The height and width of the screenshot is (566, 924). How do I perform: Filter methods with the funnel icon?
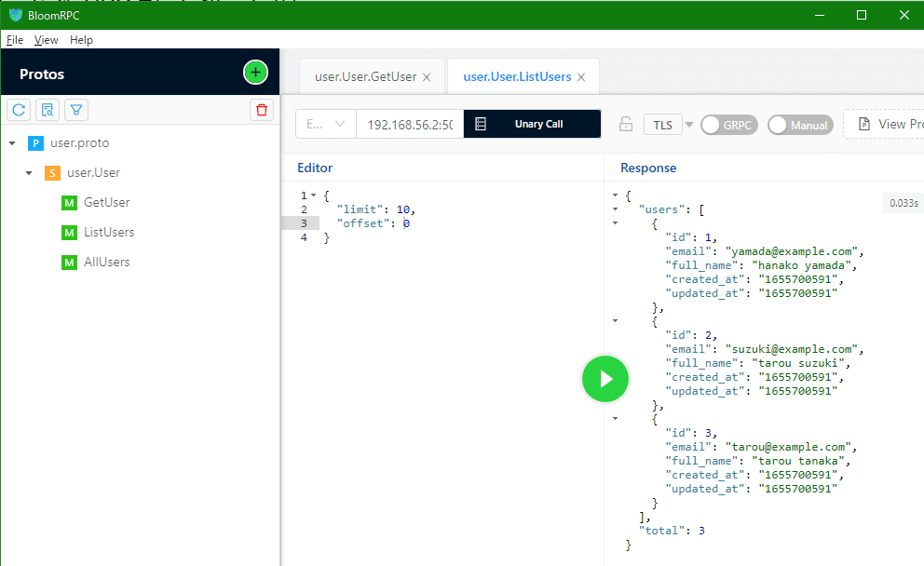[75, 110]
